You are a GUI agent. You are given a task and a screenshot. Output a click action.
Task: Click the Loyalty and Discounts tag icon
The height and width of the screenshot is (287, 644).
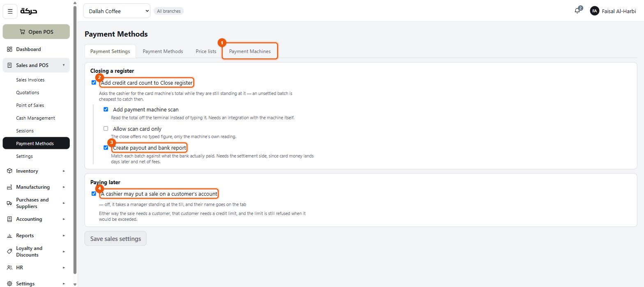[9, 252]
